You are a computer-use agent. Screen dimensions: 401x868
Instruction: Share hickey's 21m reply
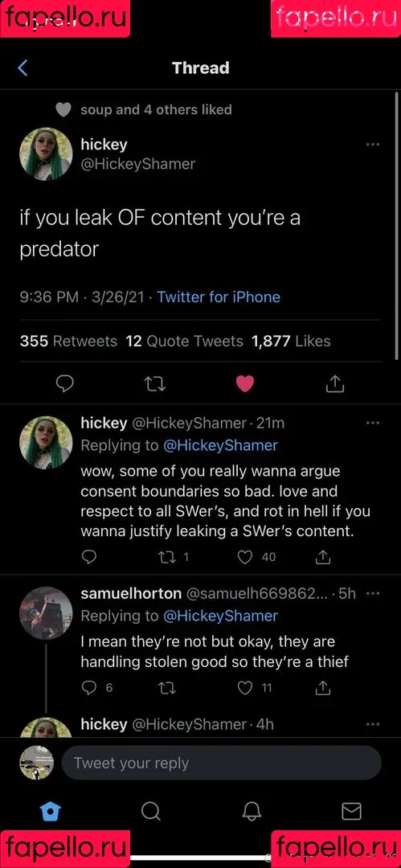[x=323, y=557]
